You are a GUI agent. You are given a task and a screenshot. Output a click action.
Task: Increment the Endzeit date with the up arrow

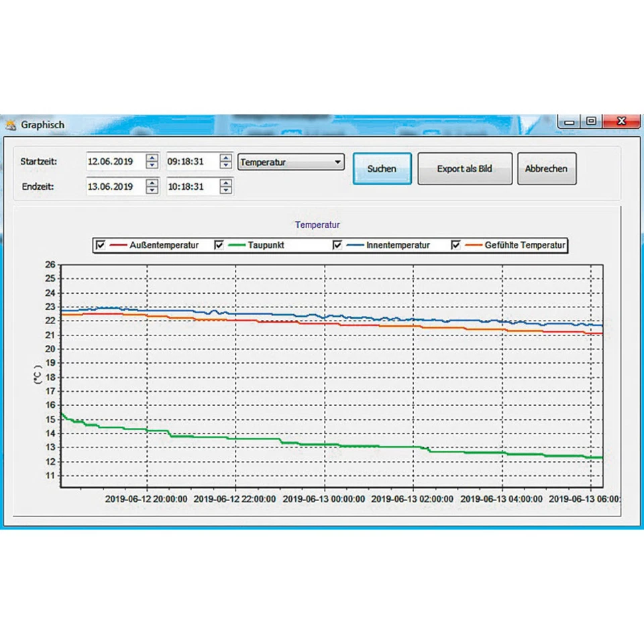[152, 182]
